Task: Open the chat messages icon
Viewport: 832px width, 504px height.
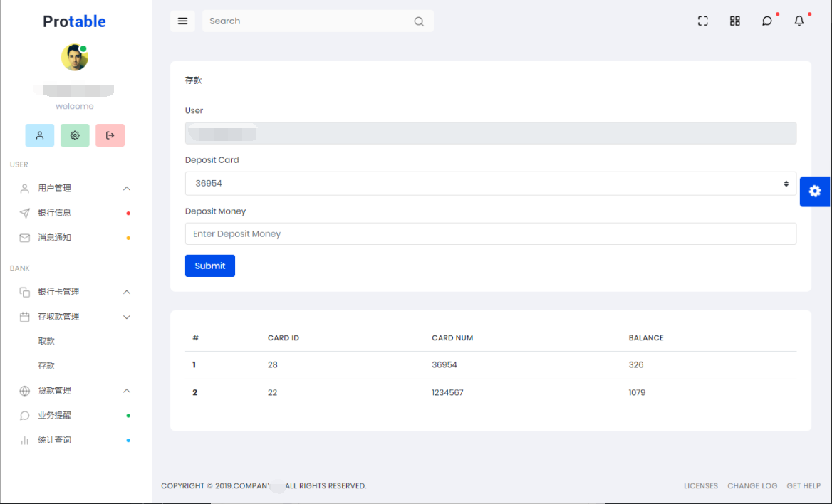Action: click(x=766, y=21)
